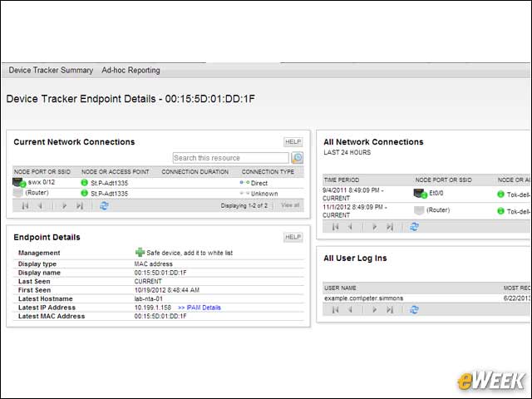
Task: Click the USER NAME column header
Action: point(340,288)
